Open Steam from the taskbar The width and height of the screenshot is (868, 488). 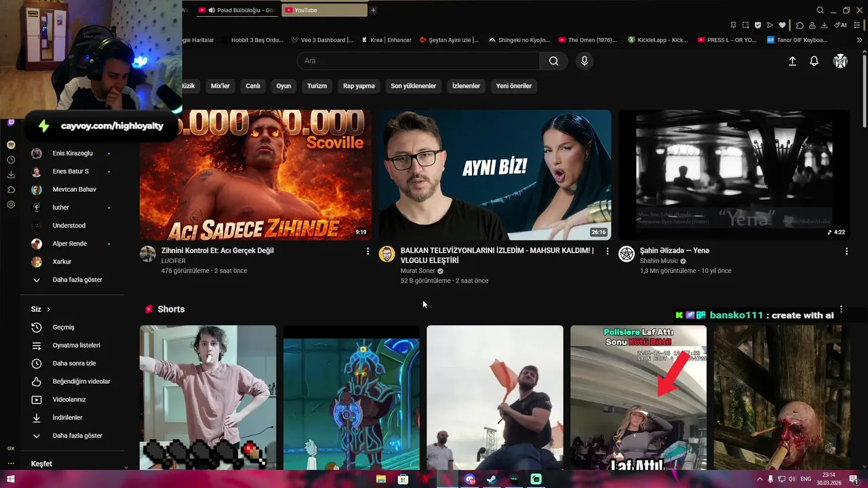(492, 479)
